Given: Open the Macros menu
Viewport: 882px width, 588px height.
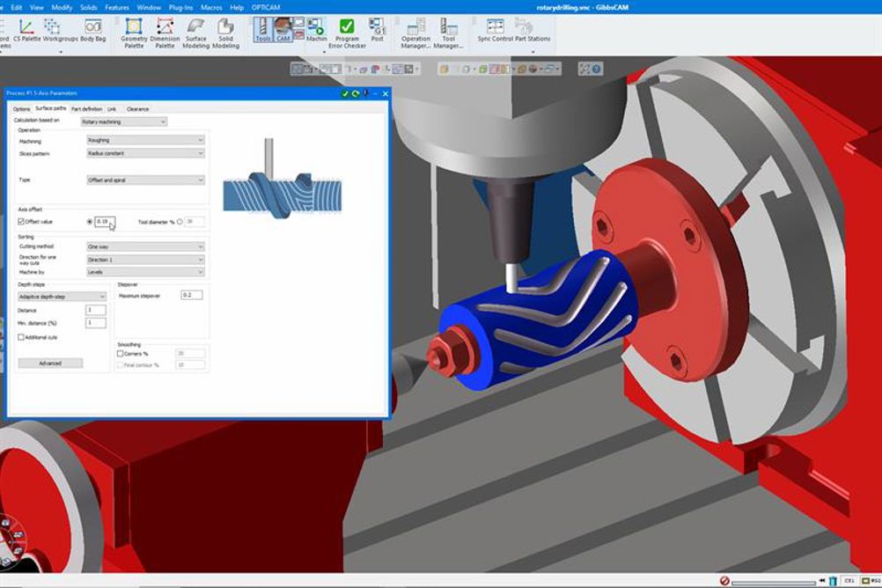Looking at the screenshot, I should 211,7.
